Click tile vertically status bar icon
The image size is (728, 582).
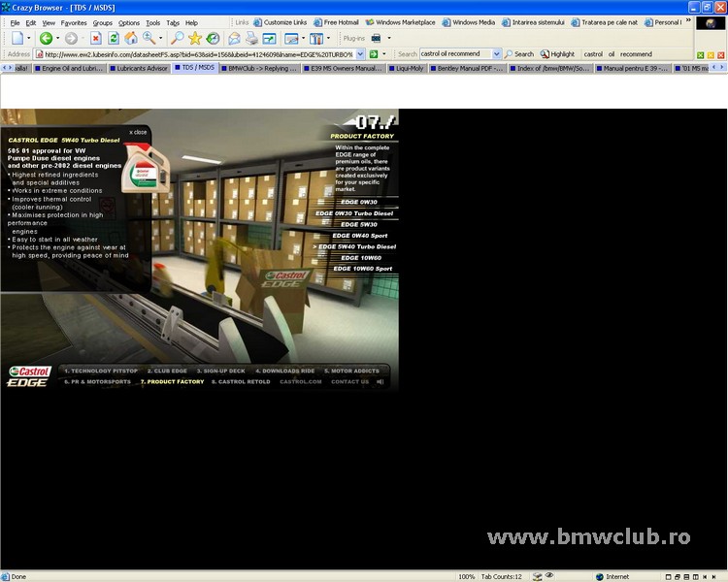(696, 576)
